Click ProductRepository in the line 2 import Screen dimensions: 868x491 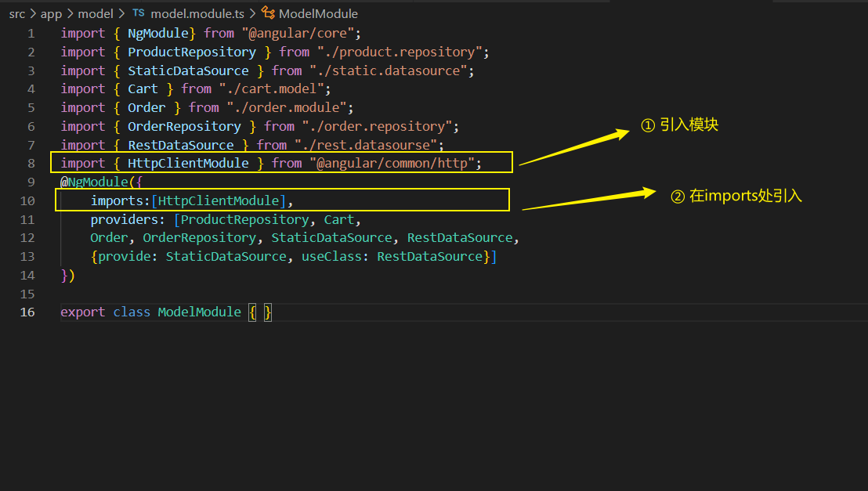191,52
